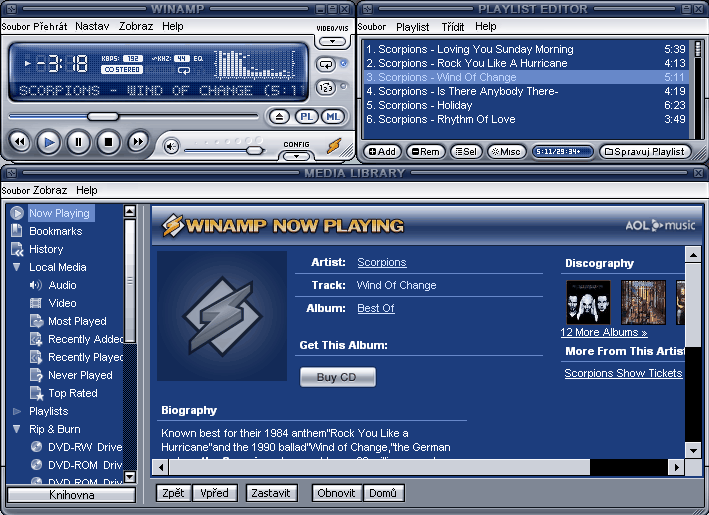
Task: Collapse the Local Media tree node
Action: click(17, 267)
